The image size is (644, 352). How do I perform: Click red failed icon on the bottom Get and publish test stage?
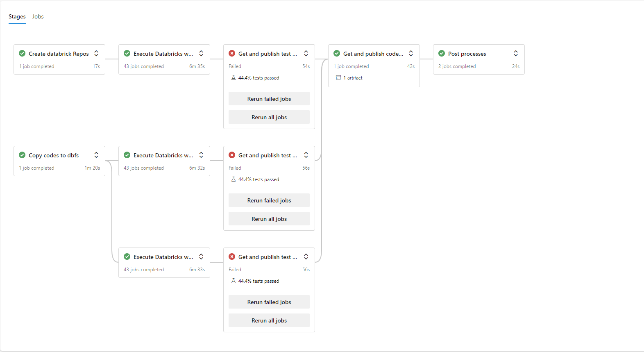click(232, 257)
